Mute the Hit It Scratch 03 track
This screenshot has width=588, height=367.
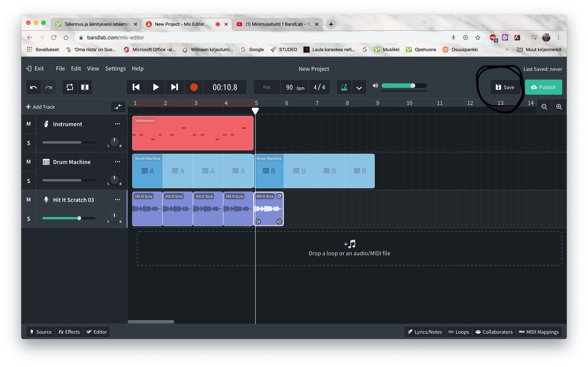tap(28, 200)
